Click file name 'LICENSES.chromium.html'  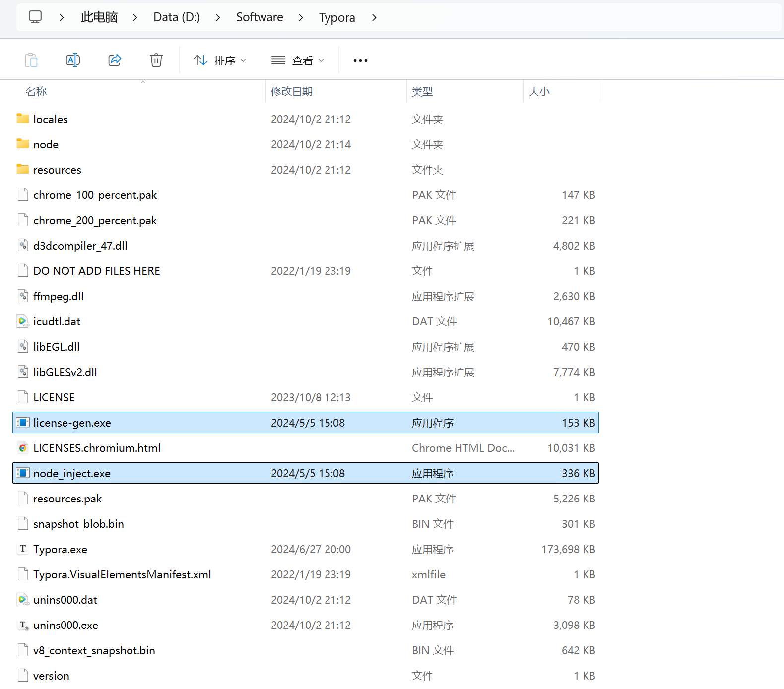point(97,448)
